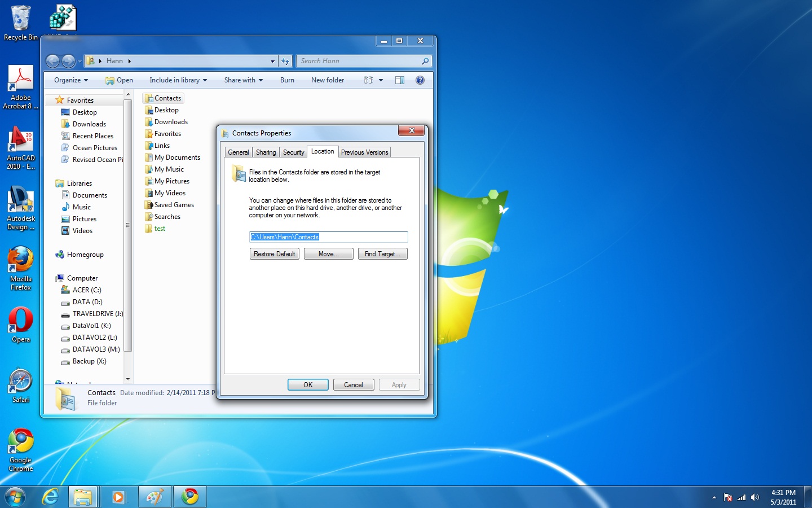The width and height of the screenshot is (812, 508).
Task: Click Find Target... button
Action: tap(382, 254)
